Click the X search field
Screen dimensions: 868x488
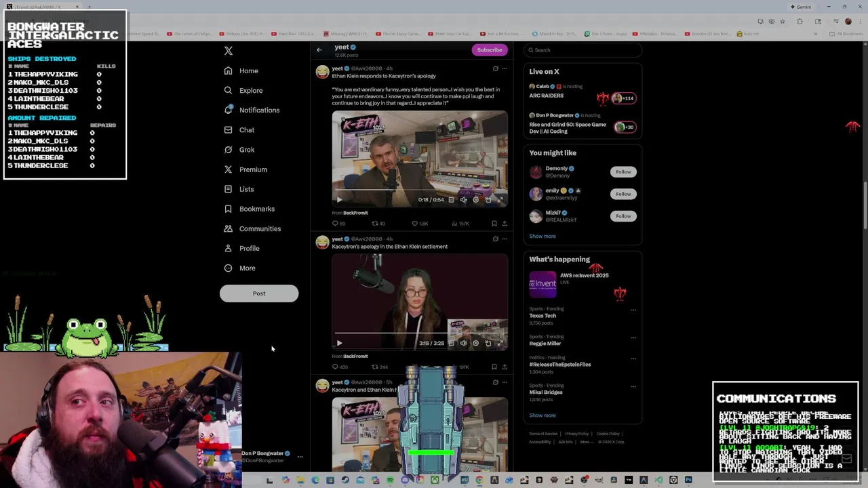pyautogui.click(x=583, y=49)
